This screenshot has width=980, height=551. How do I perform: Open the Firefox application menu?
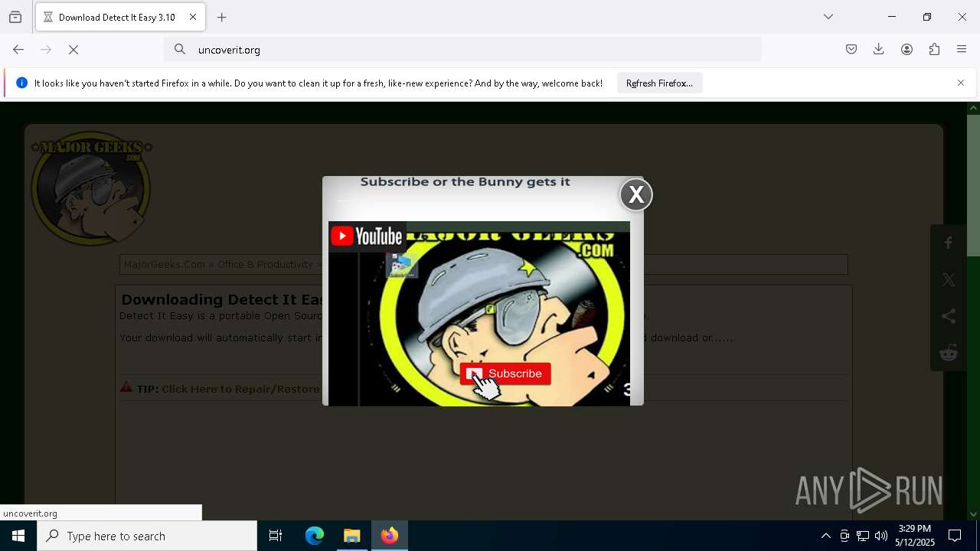[962, 50]
